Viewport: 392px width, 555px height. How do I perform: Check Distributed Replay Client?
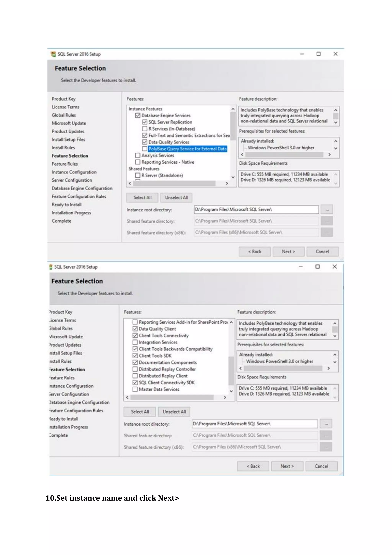coord(135,376)
